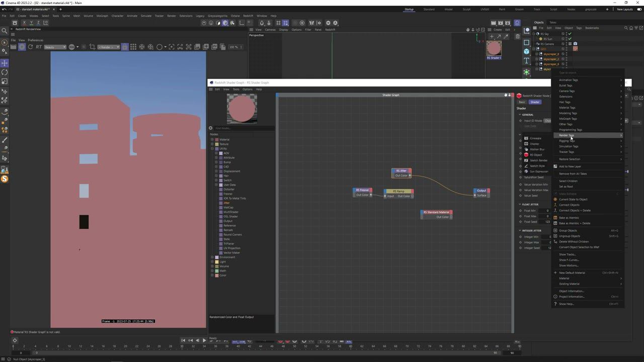Expand the Environment node category

pyautogui.click(x=212, y=257)
